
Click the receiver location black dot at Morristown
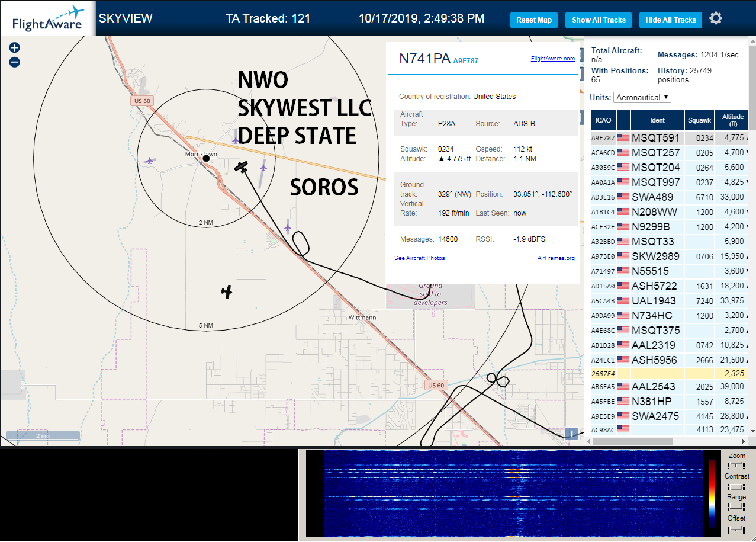pyautogui.click(x=206, y=158)
